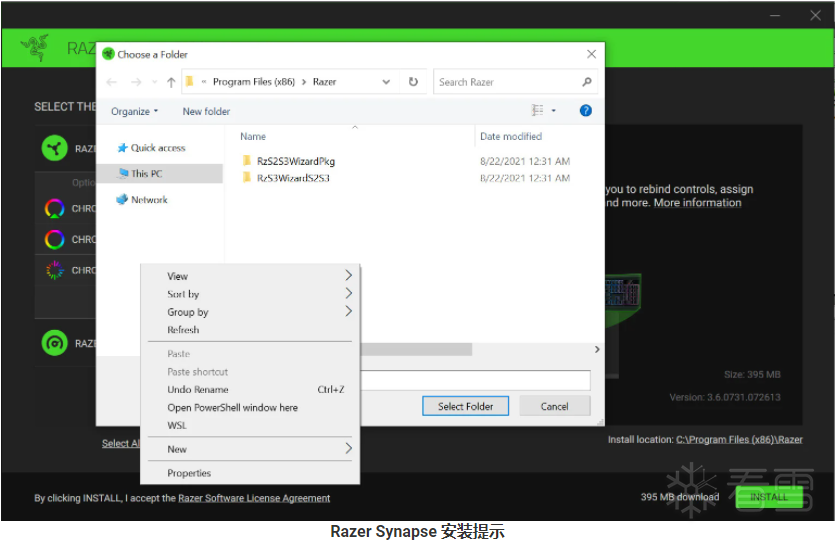Open the view options dropdown arrow
The width and height of the screenshot is (836, 543).
pos(553,110)
